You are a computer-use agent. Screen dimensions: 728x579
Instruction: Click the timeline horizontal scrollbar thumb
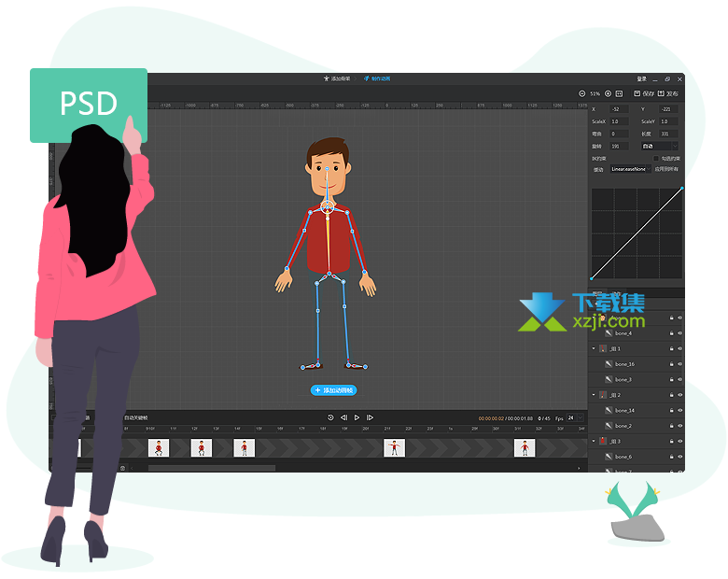(212, 468)
